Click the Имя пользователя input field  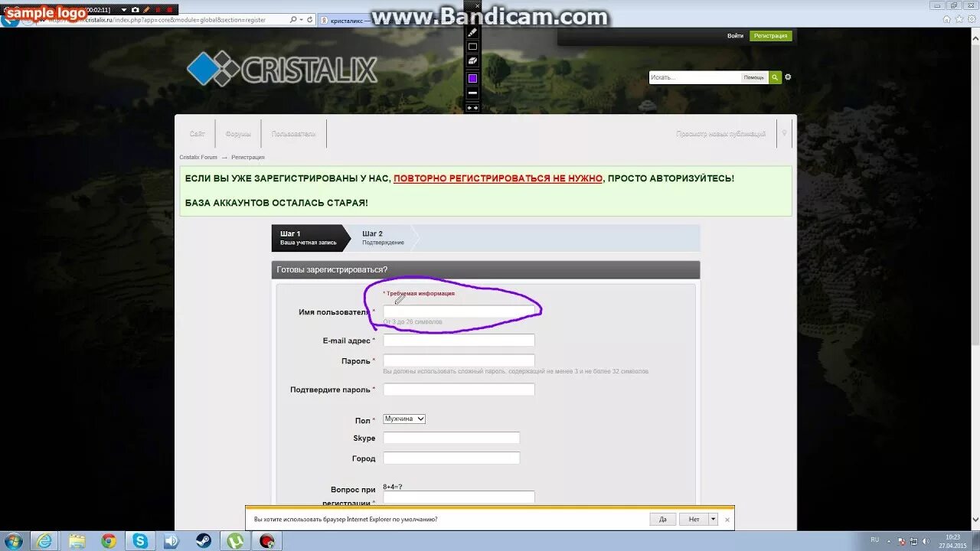click(x=459, y=311)
